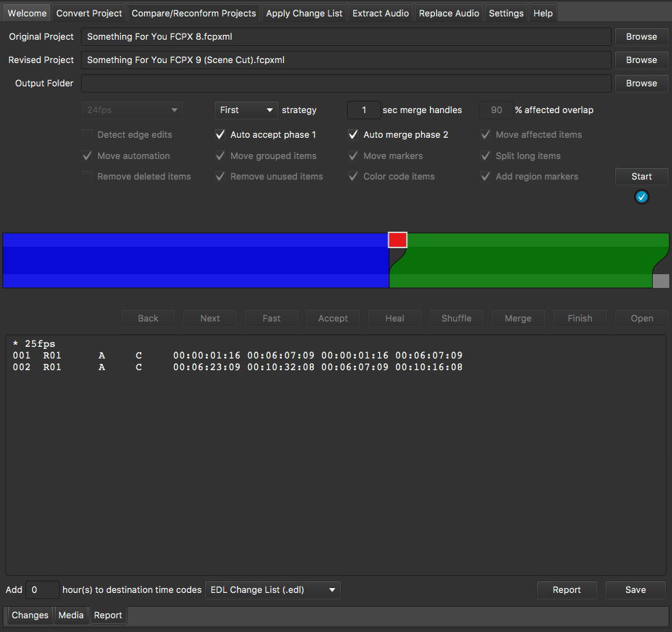
Task: Toggle Color code items checkbox
Action: pos(352,177)
